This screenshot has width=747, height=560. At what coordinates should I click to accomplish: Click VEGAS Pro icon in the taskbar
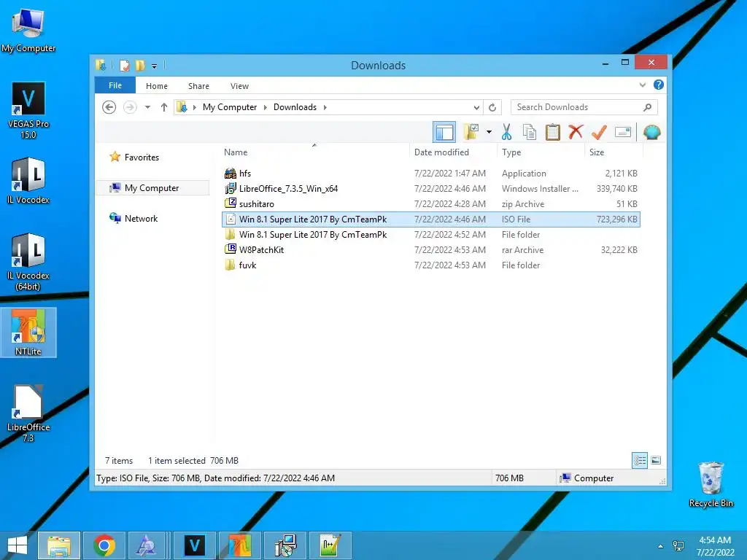pyautogui.click(x=194, y=545)
